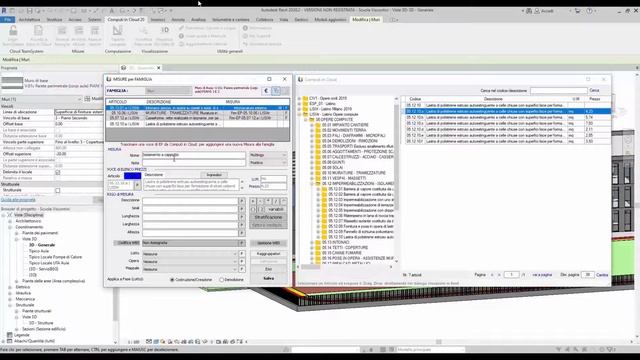Switch to the Struttura ribbon tab
Screen dimensions: 640x360
pos(54,20)
